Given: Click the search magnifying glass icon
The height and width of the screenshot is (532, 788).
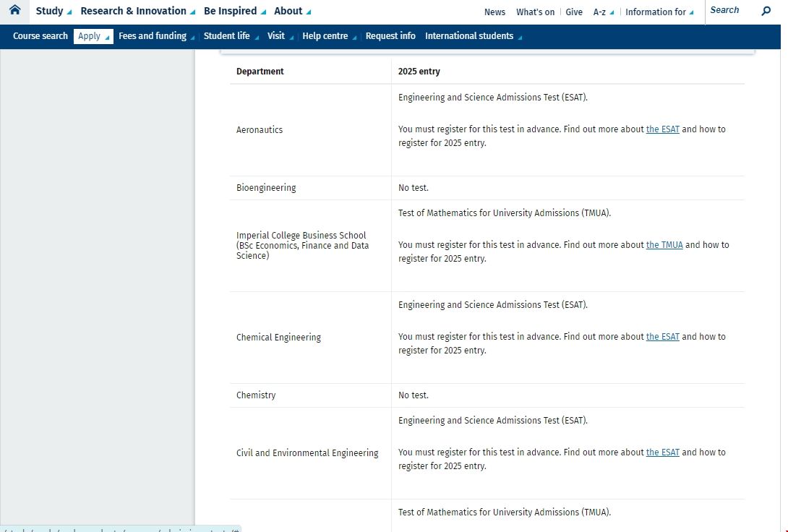Looking at the screenshot, I should 766,11.
